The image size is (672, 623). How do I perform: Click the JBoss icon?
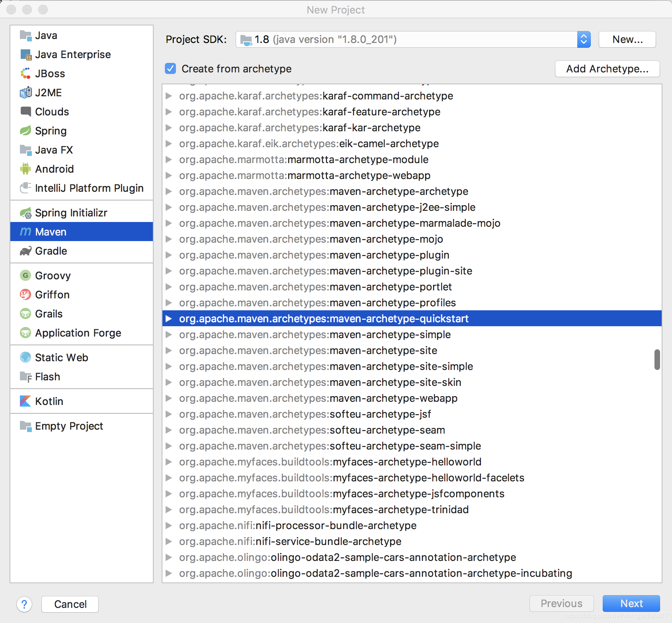(x=25, y=74)
